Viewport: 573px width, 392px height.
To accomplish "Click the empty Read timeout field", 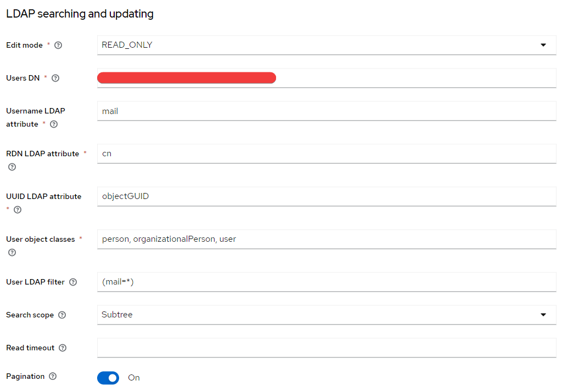I will pyautogui.click(x=327, y=348).
